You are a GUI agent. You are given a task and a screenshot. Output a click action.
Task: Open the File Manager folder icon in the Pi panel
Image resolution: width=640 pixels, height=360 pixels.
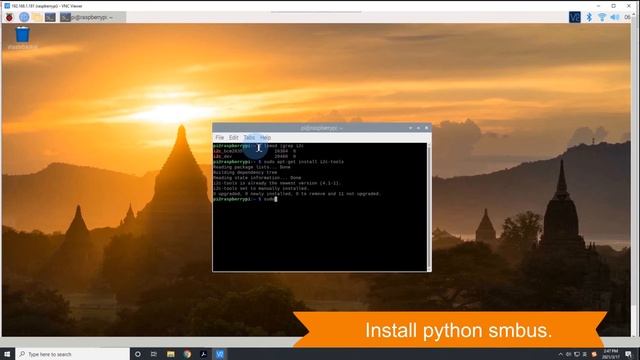click(x=37, y=17)
